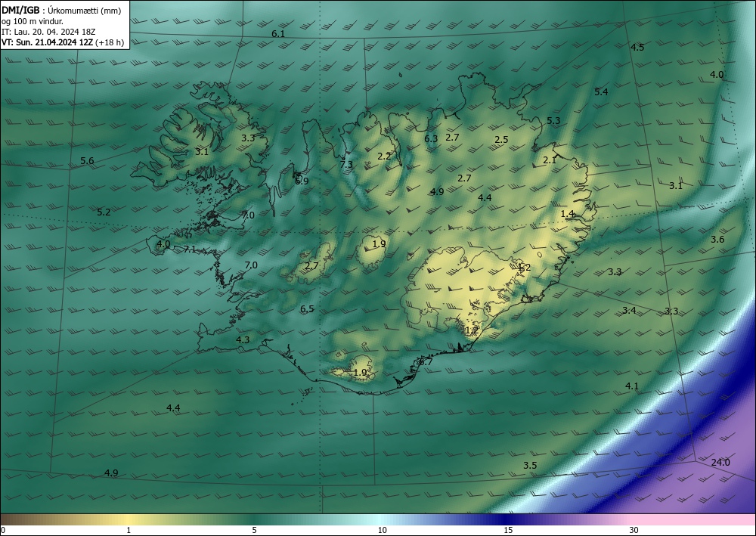The image size is (756, 536).
Task: Select the 6.1 value on the map
Action: click(x=278, y=34)
